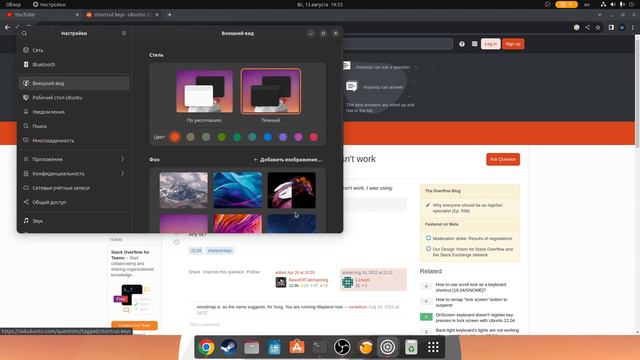Choose the blue accent color
The width and height of the screenshot is (640, 360).
(268, 137)
